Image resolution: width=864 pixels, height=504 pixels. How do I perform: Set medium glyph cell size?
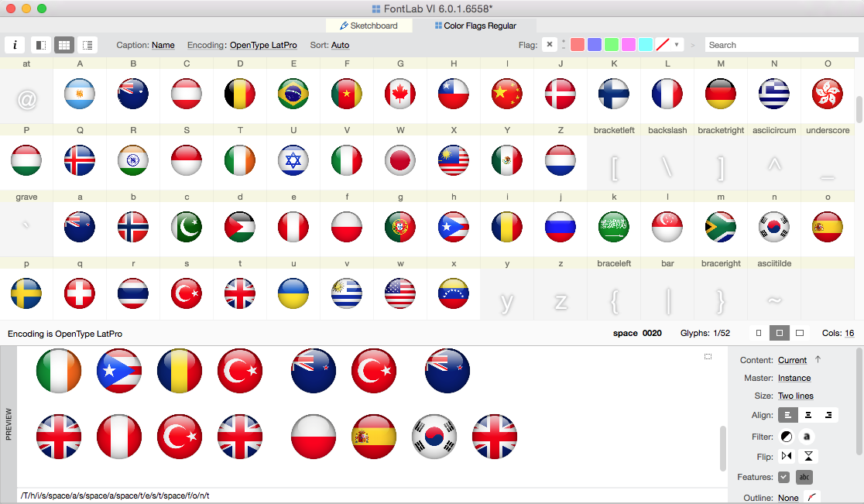(x=779, y=333)
